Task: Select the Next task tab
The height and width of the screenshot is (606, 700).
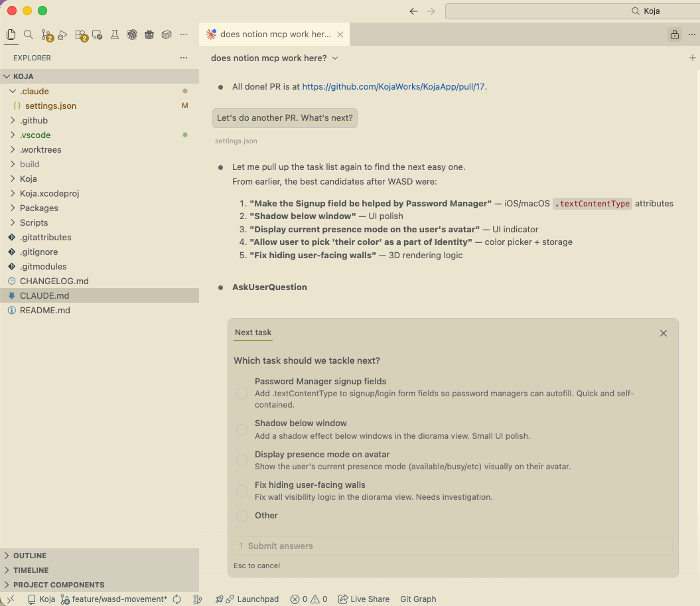Action: coord(253,333)
